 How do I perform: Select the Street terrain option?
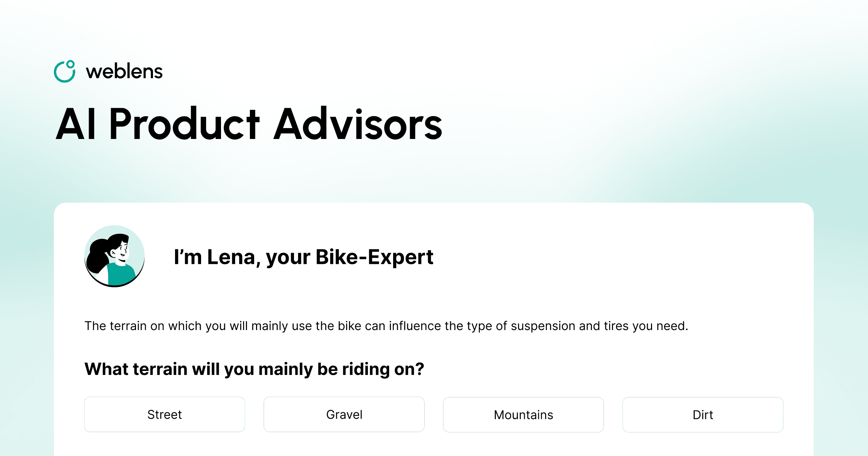point(165,414)
